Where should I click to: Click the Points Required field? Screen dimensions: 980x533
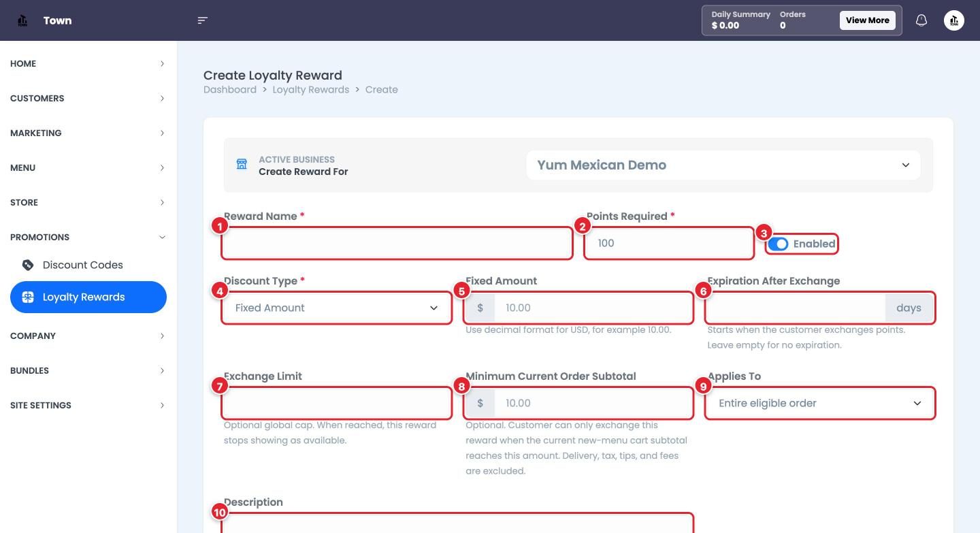coord(669,243)
